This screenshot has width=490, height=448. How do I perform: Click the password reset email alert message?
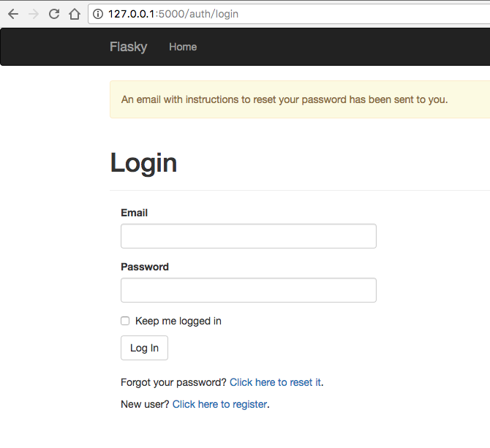(284, 99)
